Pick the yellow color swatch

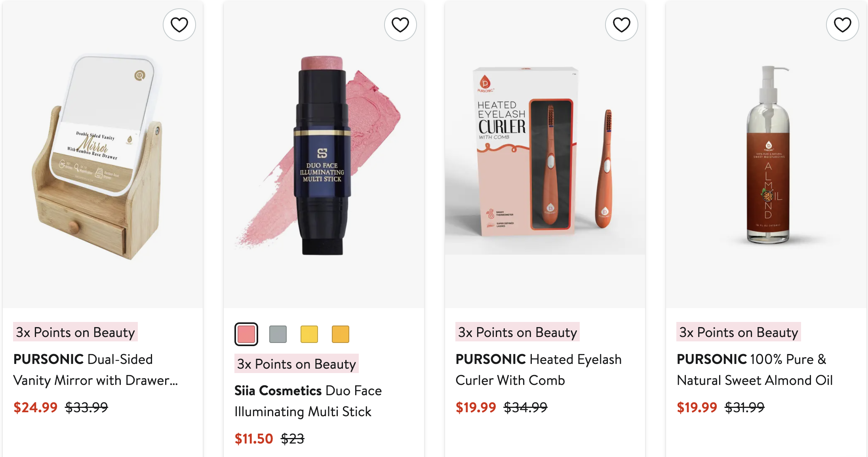[309, 334]
